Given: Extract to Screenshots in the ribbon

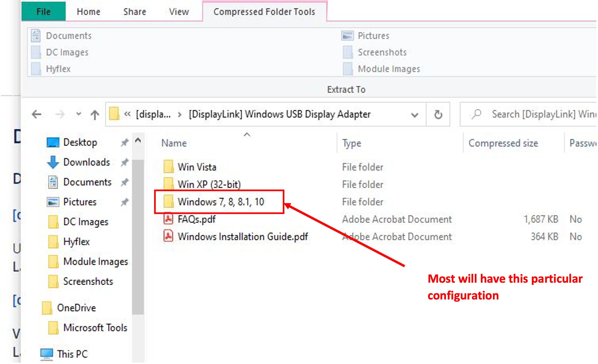Looking at the screenshot, I should click(382, 52).
